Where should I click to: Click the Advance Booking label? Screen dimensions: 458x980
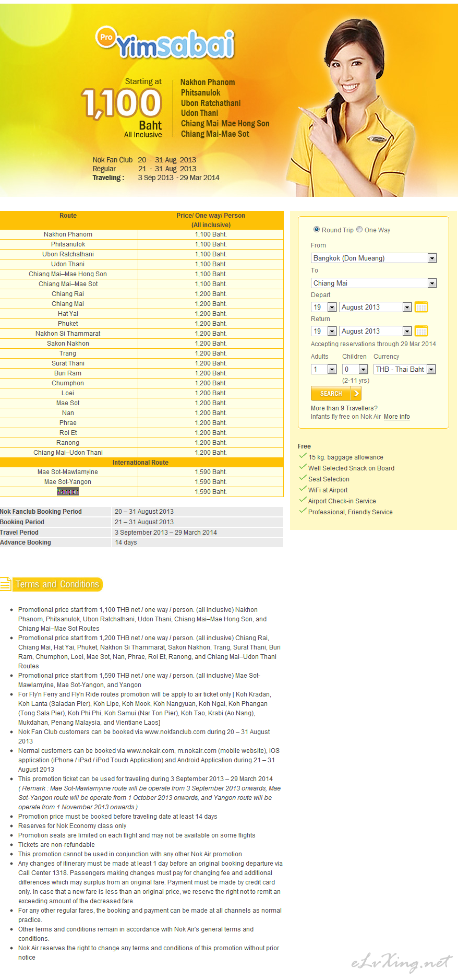click(x=26, y=542)
